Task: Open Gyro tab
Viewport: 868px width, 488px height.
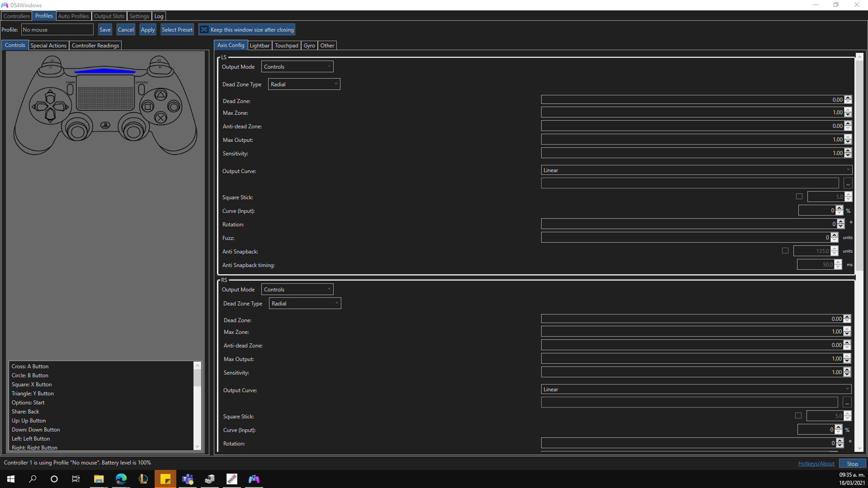Action: coord(309,46)
